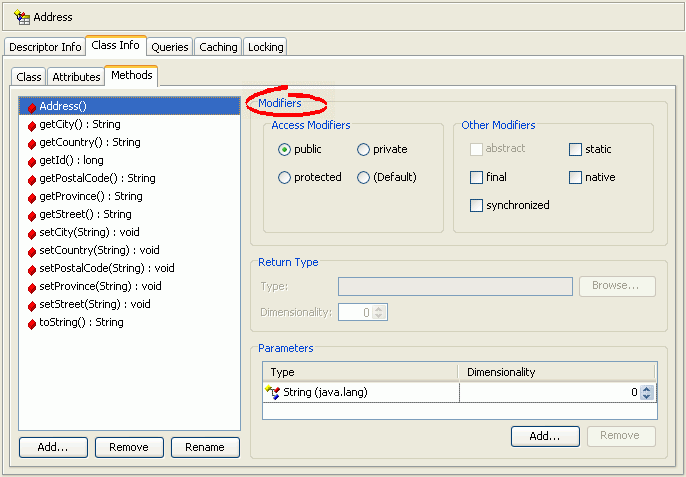686x477 pixels.
Task: Click red icon beside getPostalCode()
Action: 32,179
